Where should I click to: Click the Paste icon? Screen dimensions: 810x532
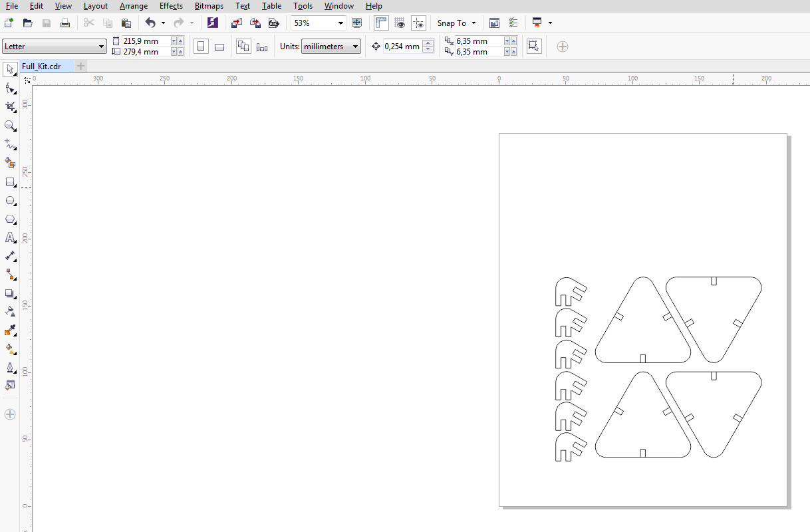coord(126,23)
